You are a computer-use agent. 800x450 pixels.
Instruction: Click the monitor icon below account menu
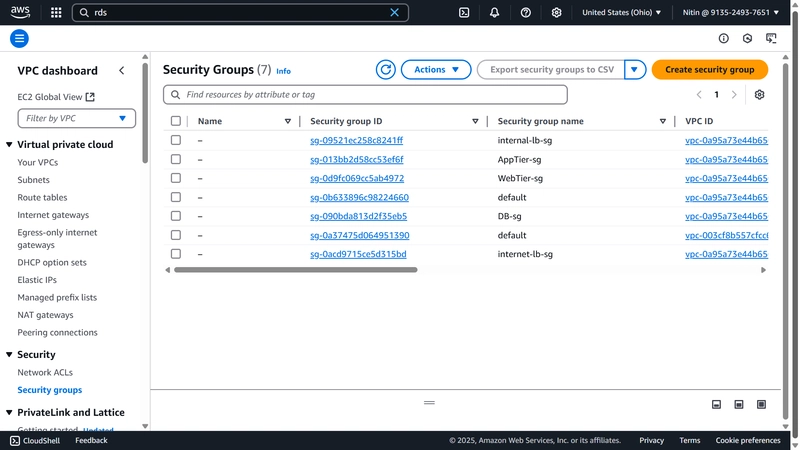[771, 38]
